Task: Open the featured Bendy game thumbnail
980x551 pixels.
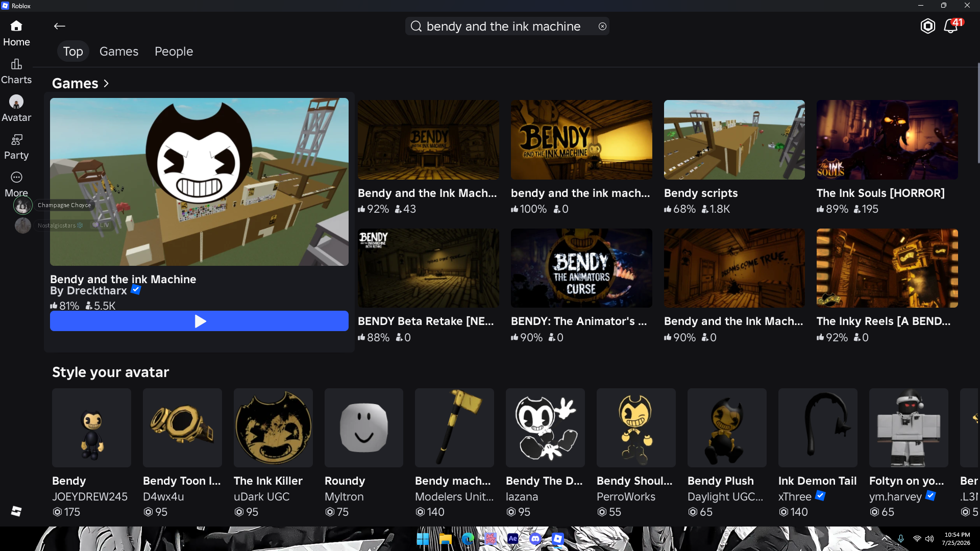Action: point(199,182)
